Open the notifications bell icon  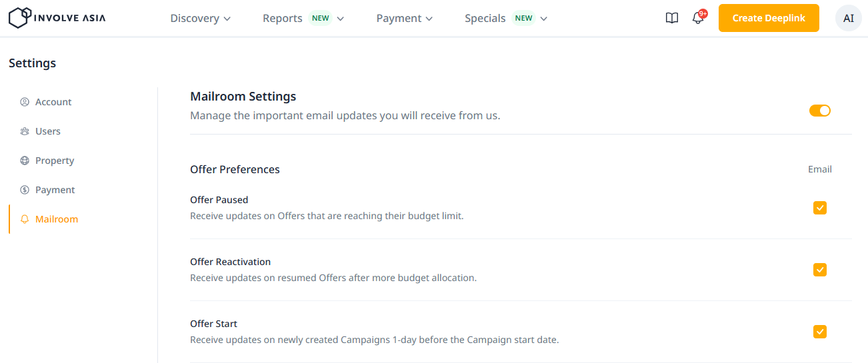click(x=698, y=19)
